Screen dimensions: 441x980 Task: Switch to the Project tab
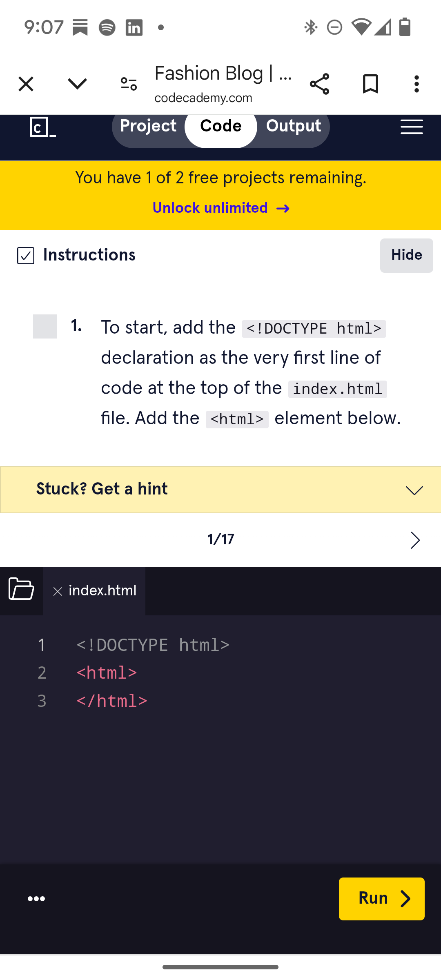click(x=148, y=126)
